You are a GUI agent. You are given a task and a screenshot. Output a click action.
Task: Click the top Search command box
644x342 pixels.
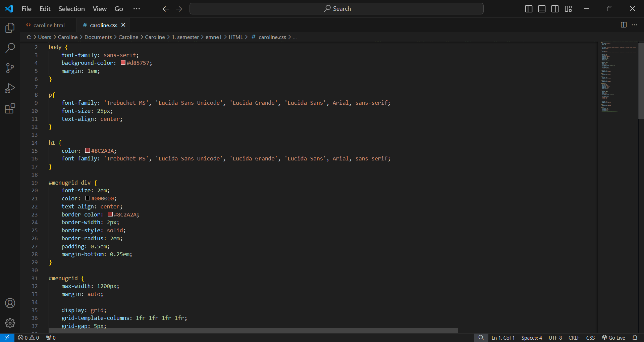336,9
